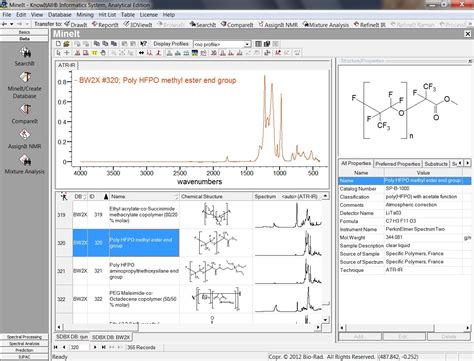This screenshot has height=361, width=474.
Task: Open the CompareIt sidebar icon
Action: 25,109
